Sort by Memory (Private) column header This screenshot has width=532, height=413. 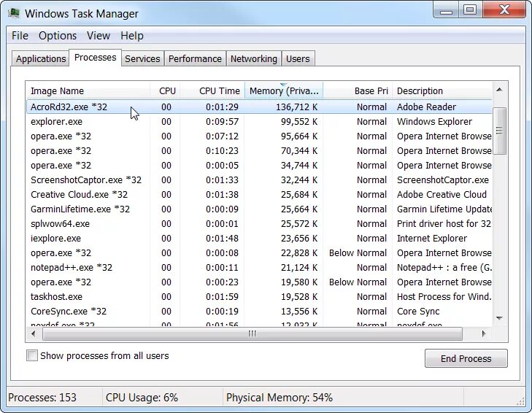pos(284,90)
